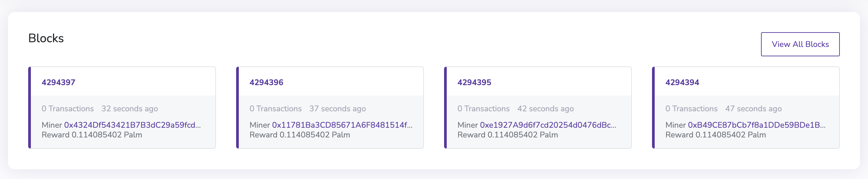Open miner address 0x4324Df543421B7B3dC29a59fcd
The width and height of the screenshot is (868, 179).
tap(132, 125)
